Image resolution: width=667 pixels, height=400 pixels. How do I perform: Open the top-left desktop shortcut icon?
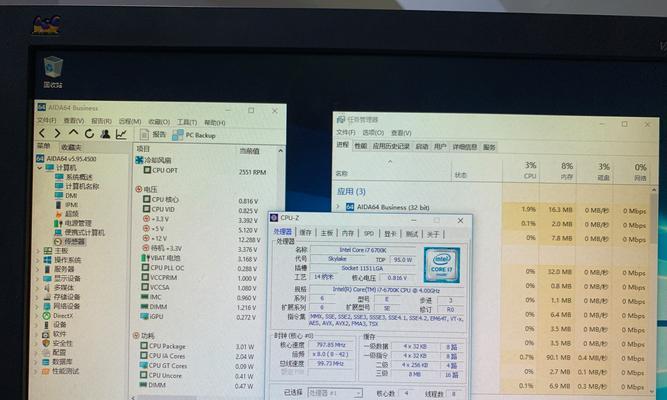(47, 25)
